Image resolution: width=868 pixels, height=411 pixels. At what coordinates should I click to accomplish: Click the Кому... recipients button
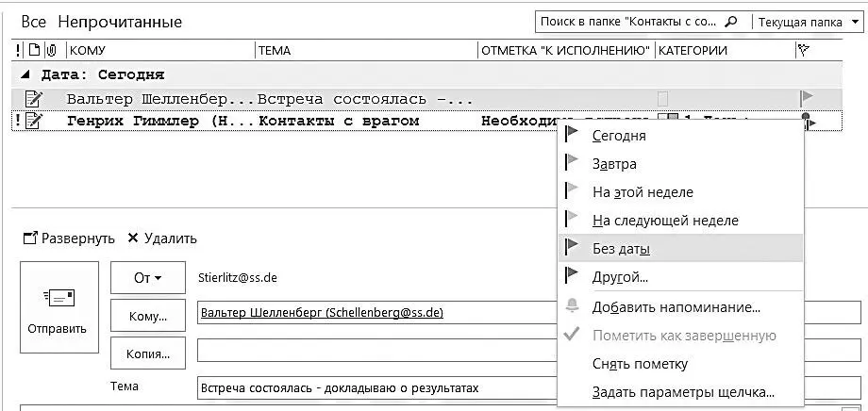click(146, 316)
